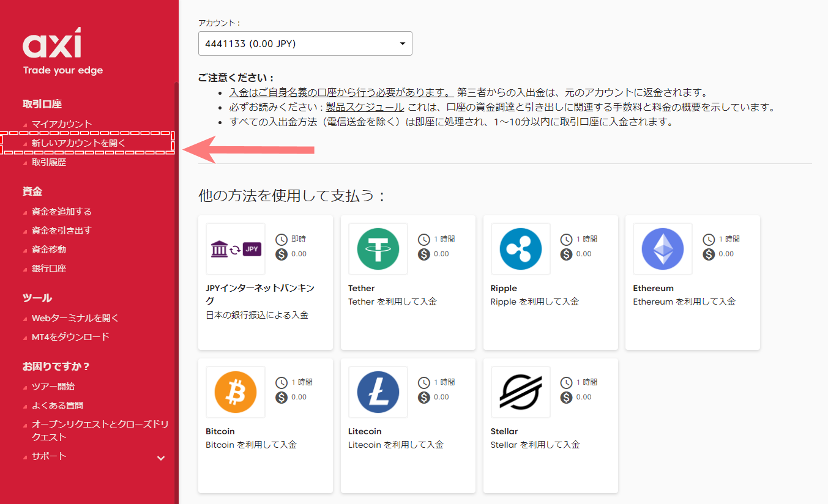The width and height of the screenshot is (828, 504).
Task: Open よくある質問
Action: (x=58, y=406)
